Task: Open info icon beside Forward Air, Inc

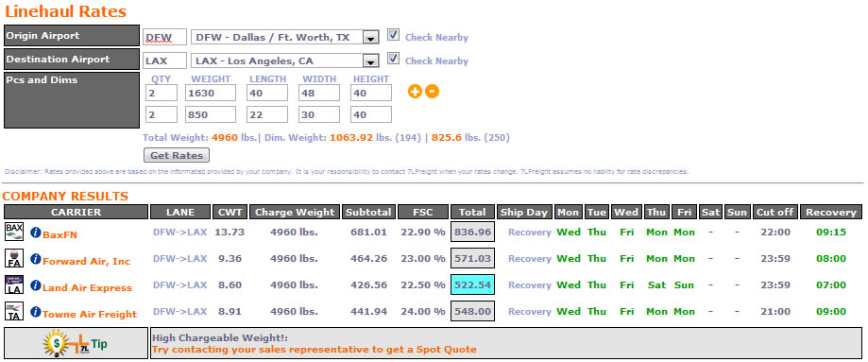Action: coord(36,259)
